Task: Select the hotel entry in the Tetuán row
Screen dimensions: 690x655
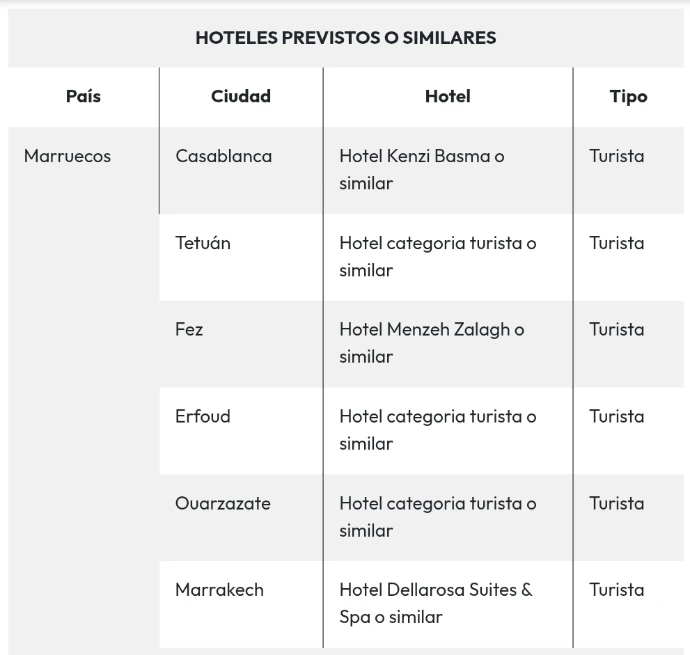Action: click(x=437, y=256)
